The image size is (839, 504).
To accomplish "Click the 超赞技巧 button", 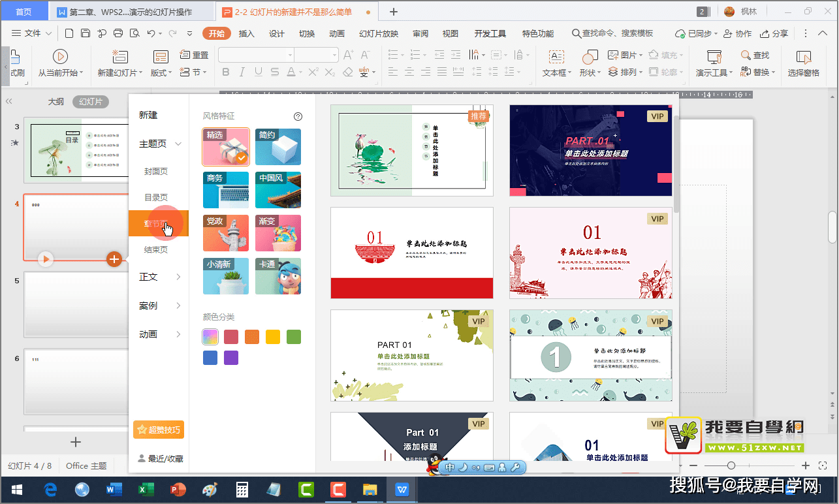I will click(x=159, y=430).
